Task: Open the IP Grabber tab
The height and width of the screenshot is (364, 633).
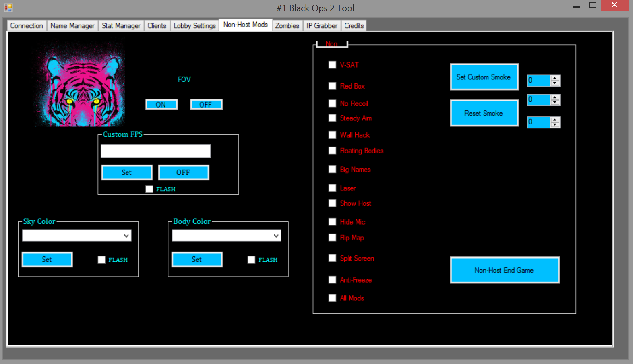Action: [x=322, y=25]
